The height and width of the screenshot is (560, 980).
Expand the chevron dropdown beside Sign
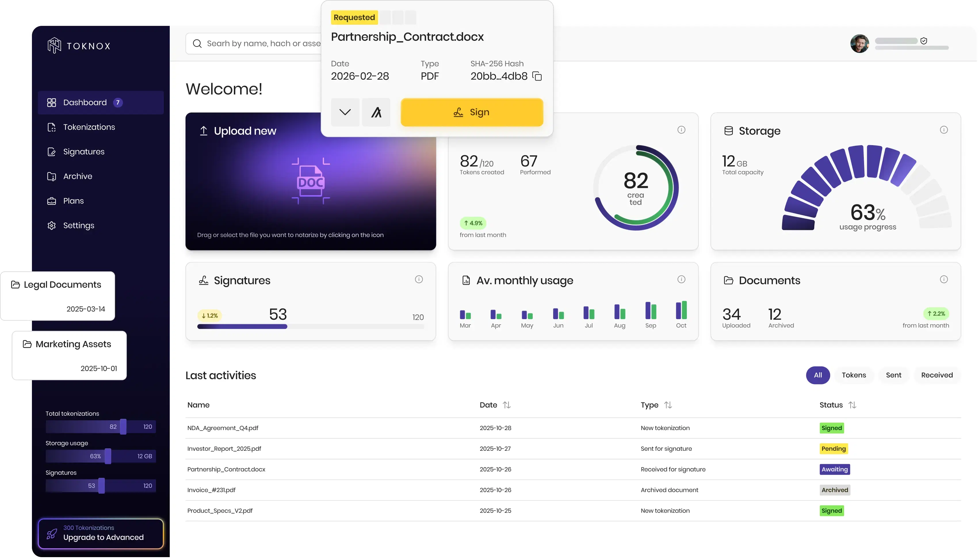(345, 112)
